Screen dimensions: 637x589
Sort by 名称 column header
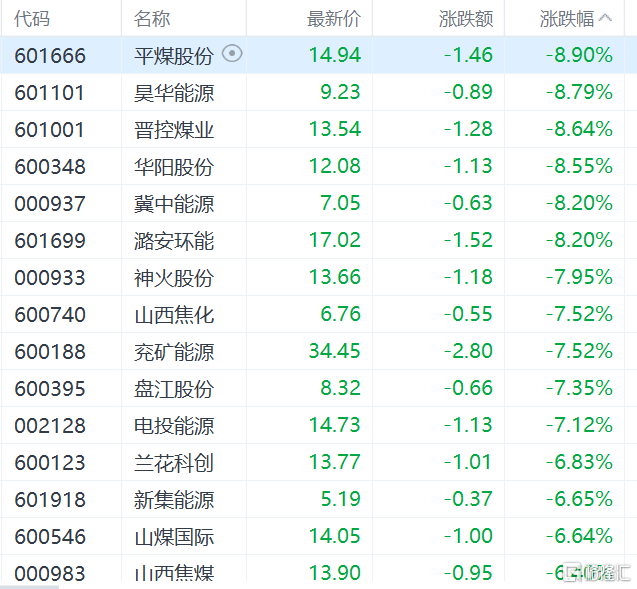152,19
